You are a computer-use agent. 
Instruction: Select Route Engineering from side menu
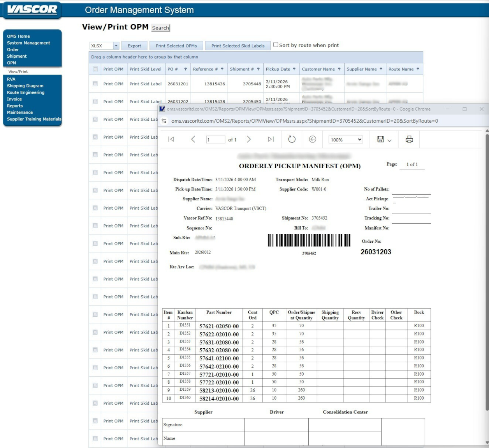25,92
